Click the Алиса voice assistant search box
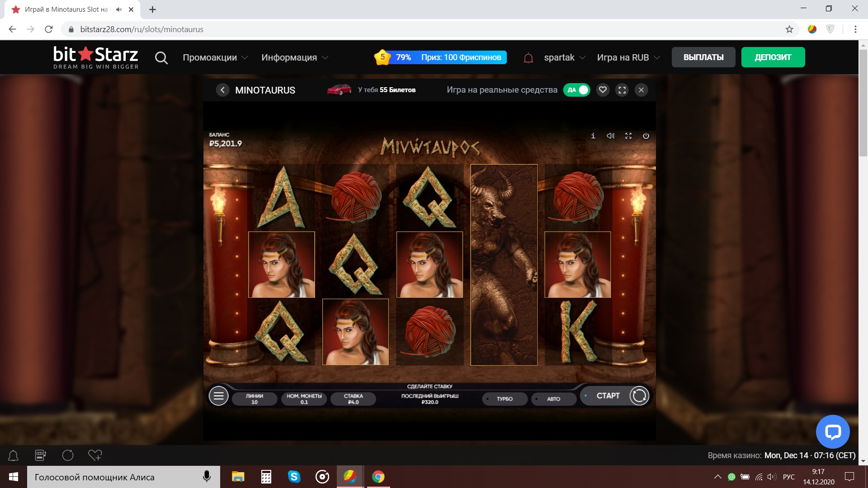The image size is (868, 488). 123,477
